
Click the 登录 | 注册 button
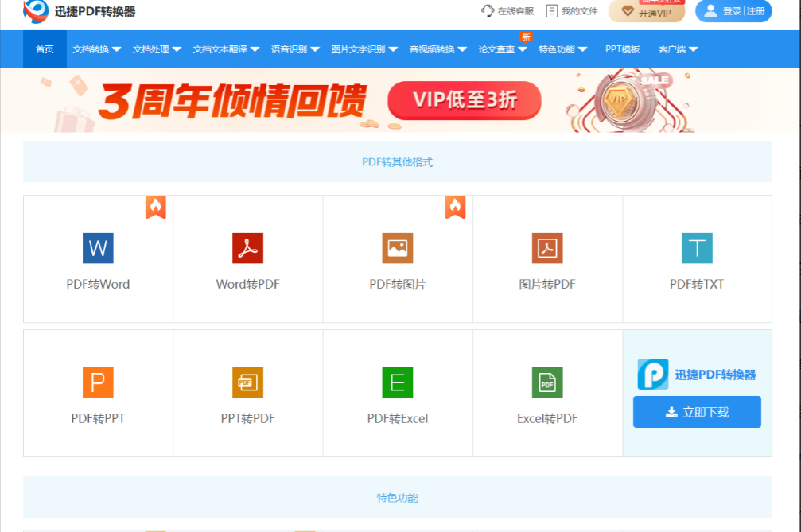click(733, 10)
